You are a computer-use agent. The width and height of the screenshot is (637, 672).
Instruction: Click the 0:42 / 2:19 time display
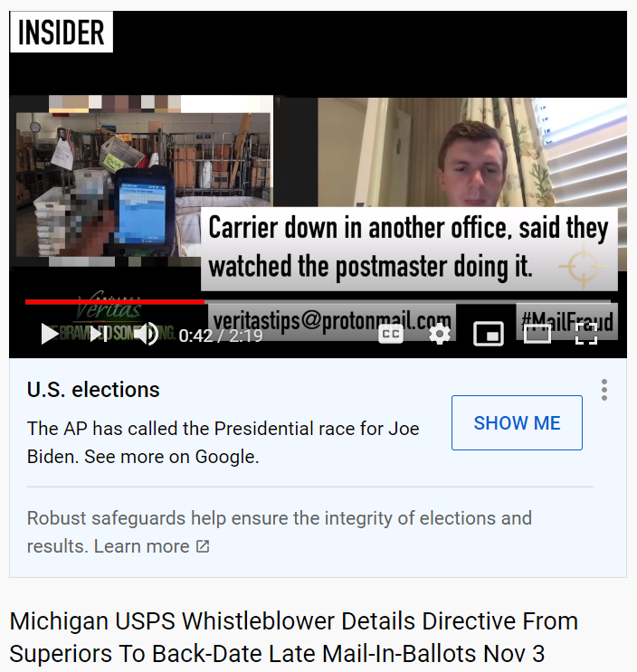[x=221, y=336]
